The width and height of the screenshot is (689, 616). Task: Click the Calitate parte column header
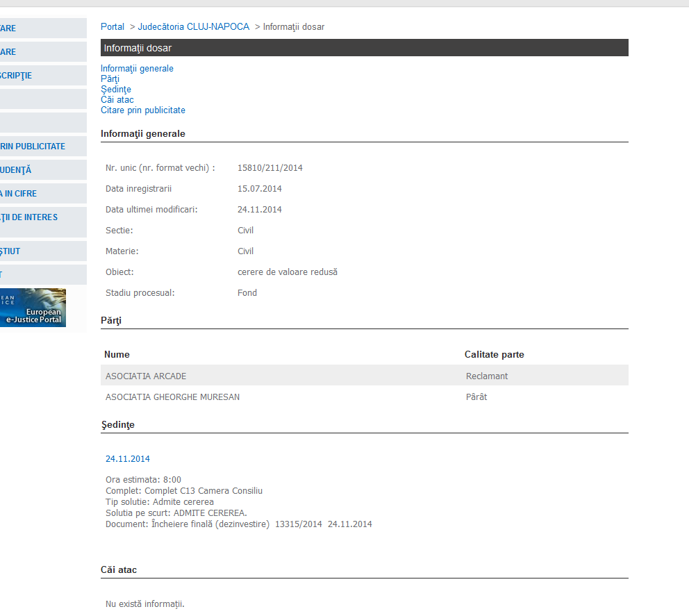click(x=494, y=355)
